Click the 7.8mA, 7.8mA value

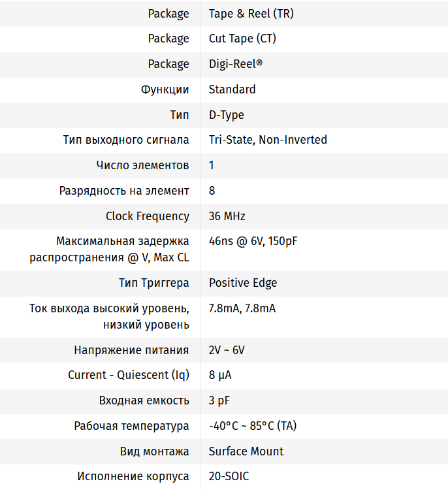click(x=242, y=308)
